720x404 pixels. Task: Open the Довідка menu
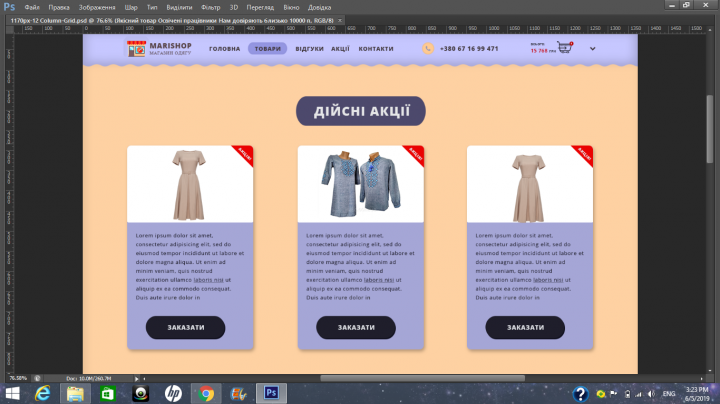tap(319, 7)
